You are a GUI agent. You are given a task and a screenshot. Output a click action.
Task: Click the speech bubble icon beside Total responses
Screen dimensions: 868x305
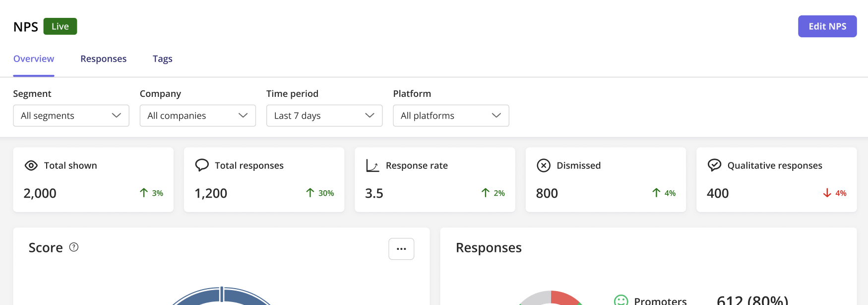202,165
